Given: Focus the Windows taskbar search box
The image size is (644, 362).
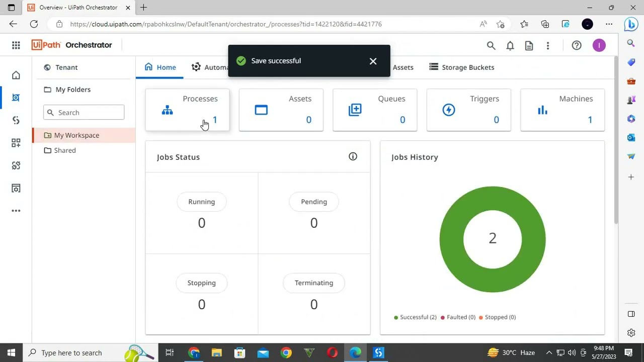Looking at the screenshot, I should pos(91,353).
